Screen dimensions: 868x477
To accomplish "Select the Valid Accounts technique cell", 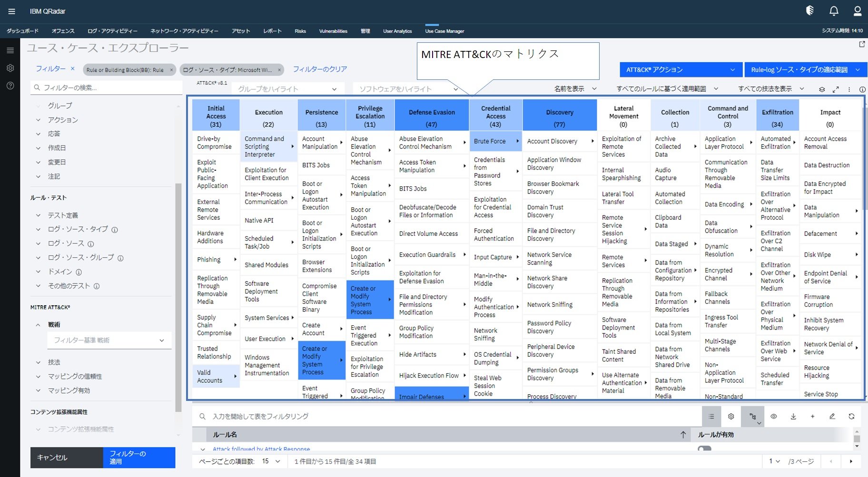I will click(216, 377).
